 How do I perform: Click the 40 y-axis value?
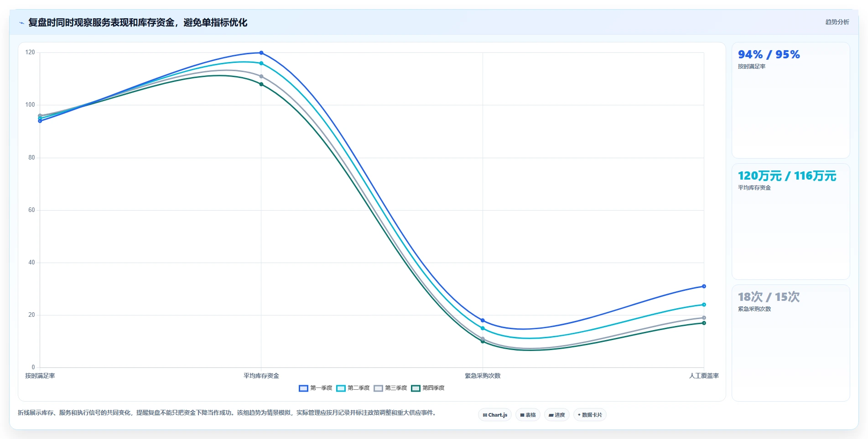[31, 263]
